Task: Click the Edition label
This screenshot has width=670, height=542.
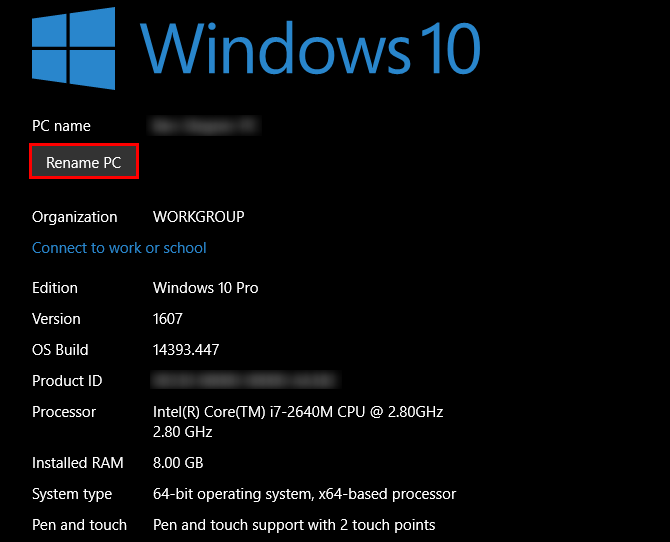Action: (x=55, y=288)
